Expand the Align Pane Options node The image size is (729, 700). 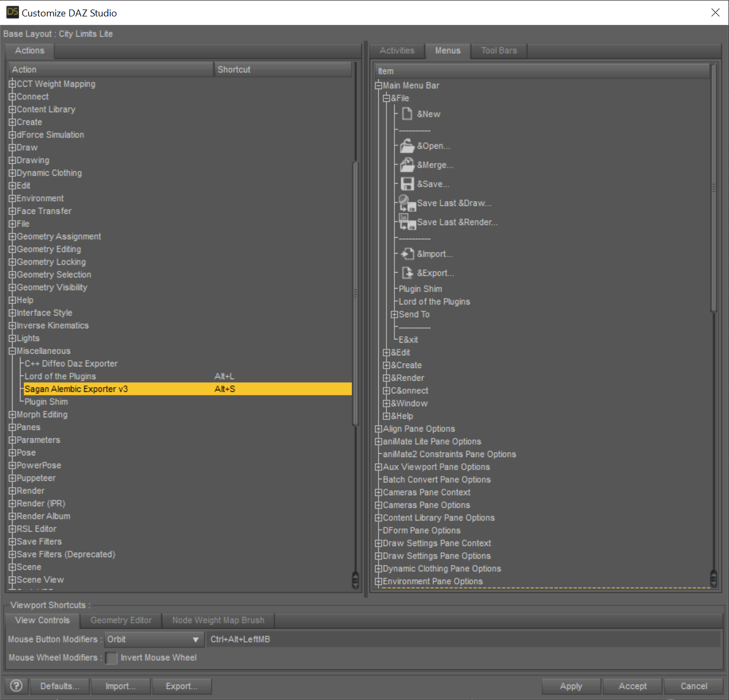[x=379, y=428]
